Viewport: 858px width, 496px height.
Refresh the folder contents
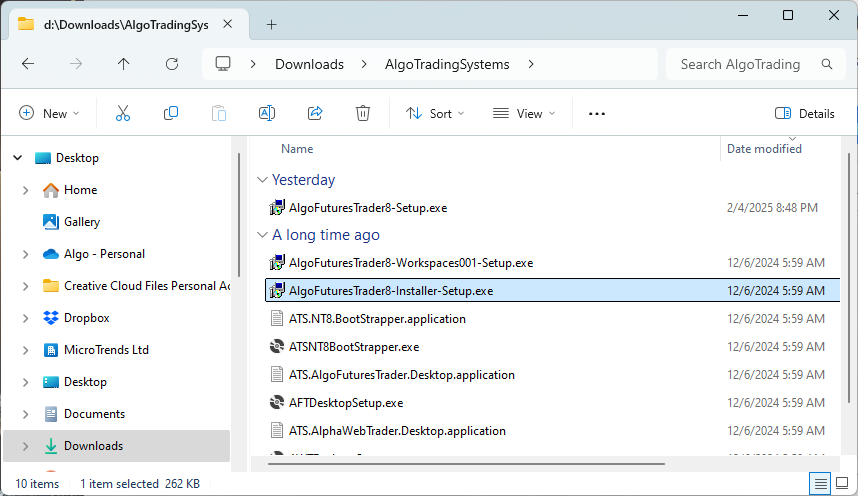(172, 64)
